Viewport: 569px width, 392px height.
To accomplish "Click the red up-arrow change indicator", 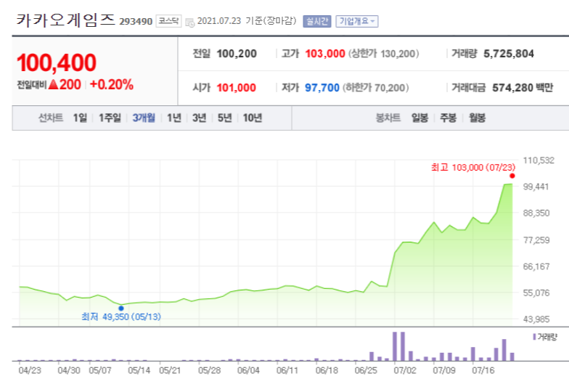I will (x=54, y=85).
